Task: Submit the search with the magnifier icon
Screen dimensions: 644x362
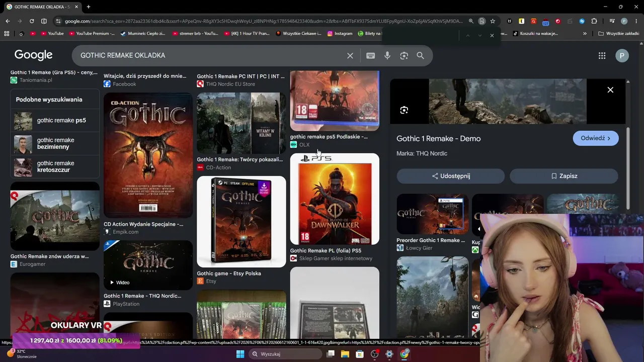Action: (421, 55)
